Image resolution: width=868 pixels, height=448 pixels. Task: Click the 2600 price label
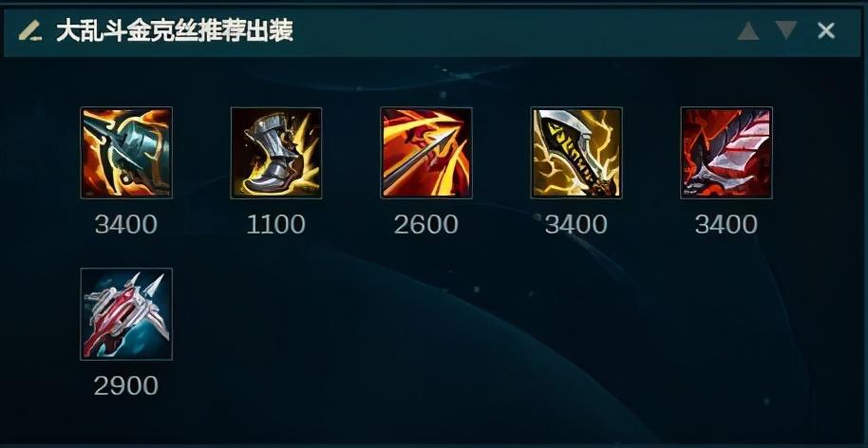425,225
